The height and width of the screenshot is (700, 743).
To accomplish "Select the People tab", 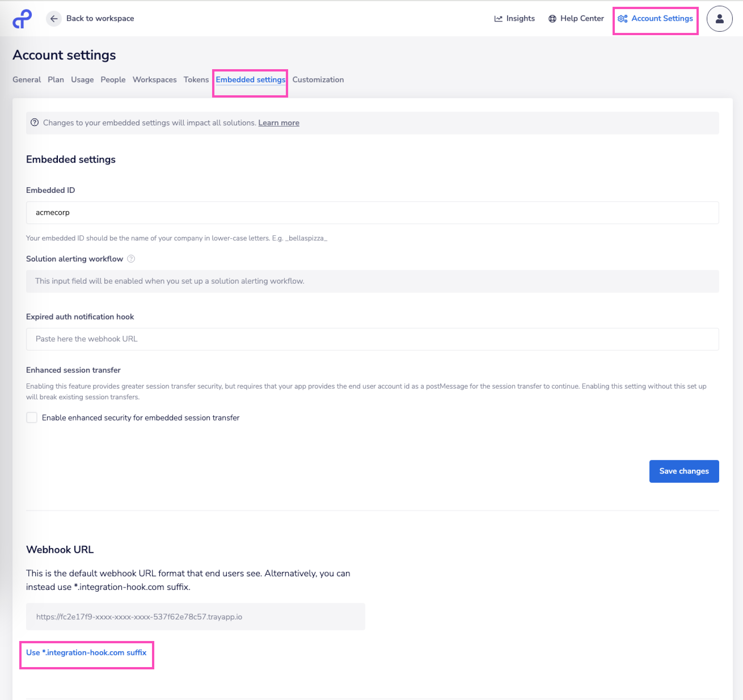I will [113, 80].
